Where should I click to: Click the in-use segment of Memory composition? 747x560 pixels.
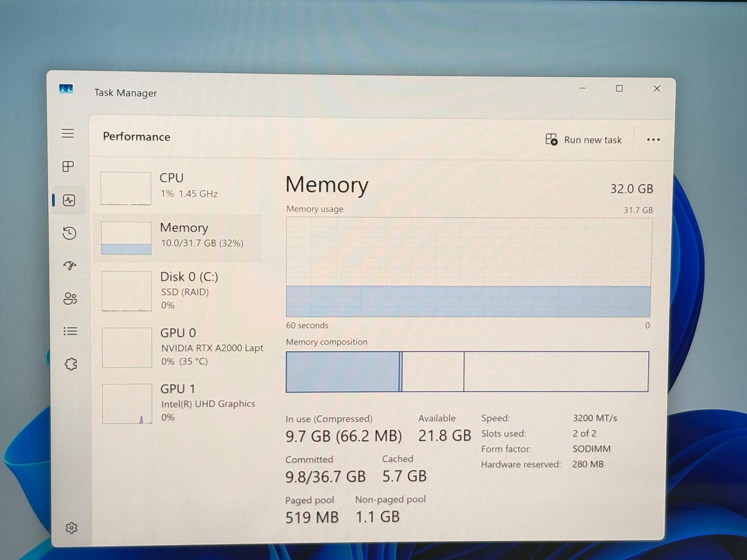[x=343, y=371]
